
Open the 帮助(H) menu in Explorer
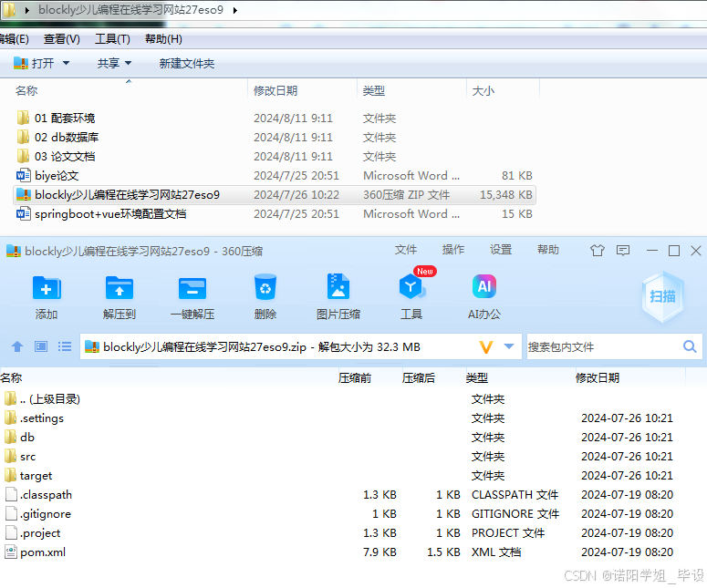pyautogui.click(x=163, y=39)
